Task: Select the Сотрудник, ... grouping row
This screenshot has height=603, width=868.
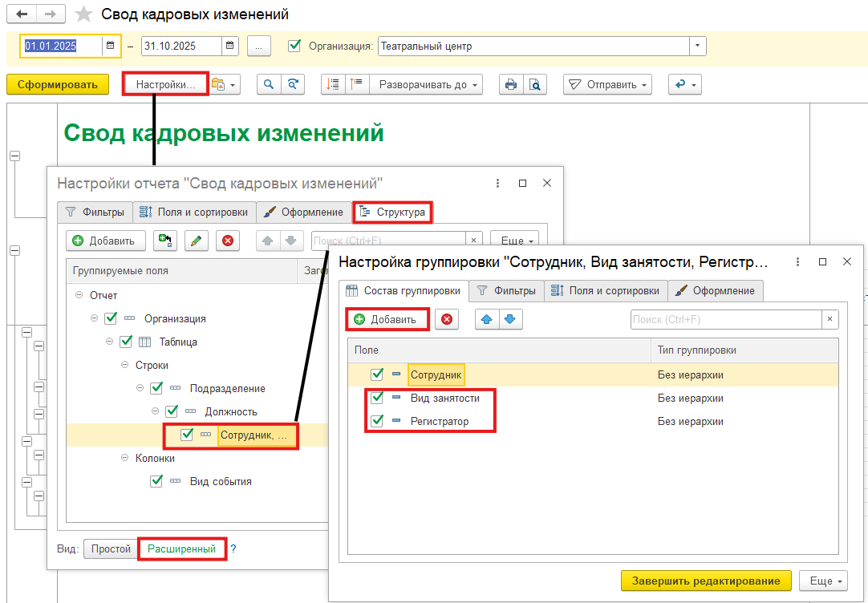Action: click(x=254, y=435)
